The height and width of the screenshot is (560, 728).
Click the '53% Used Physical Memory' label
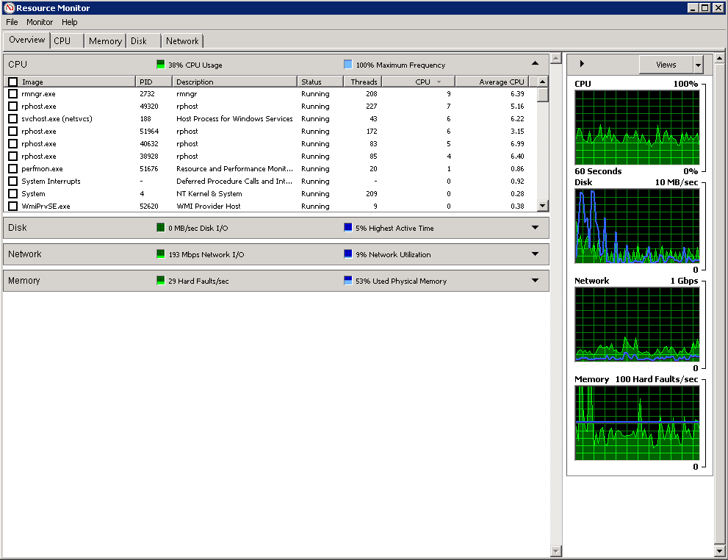tap(401, 281)
